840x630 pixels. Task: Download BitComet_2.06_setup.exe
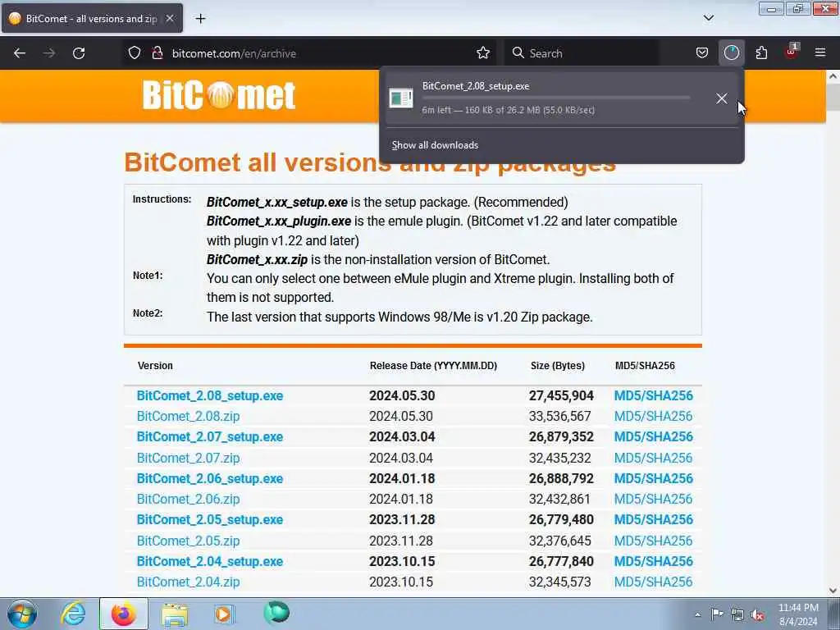pos(210,479)
